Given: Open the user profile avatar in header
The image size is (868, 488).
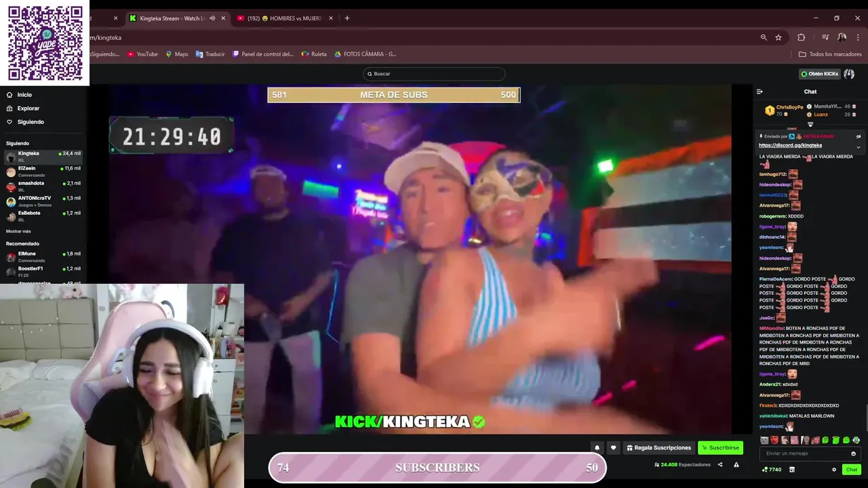Looking at the screenshot, I should point(849,74).
